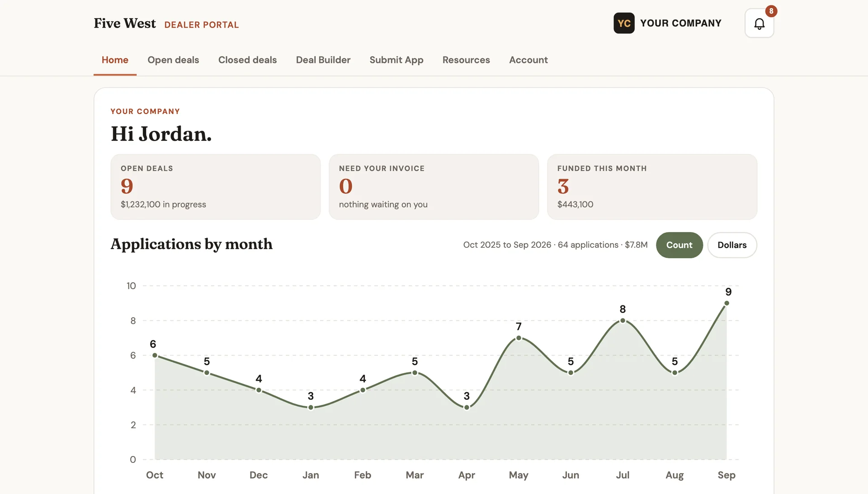
Task: Open the Open Deals summary card
Action: (x=216, y=187)
